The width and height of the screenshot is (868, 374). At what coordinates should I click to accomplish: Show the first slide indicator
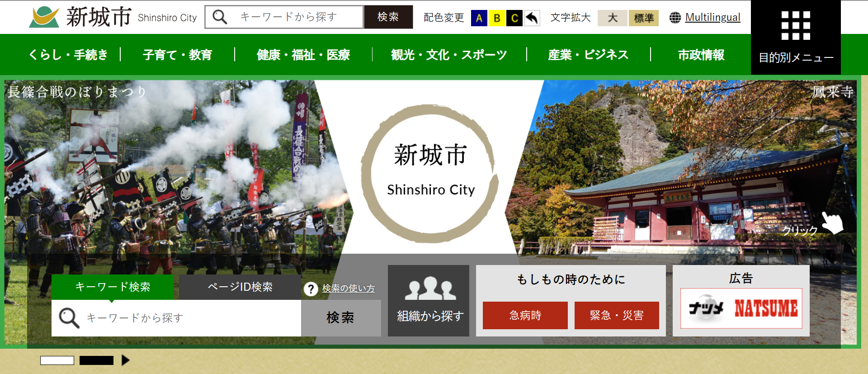[x=57, y=360]
